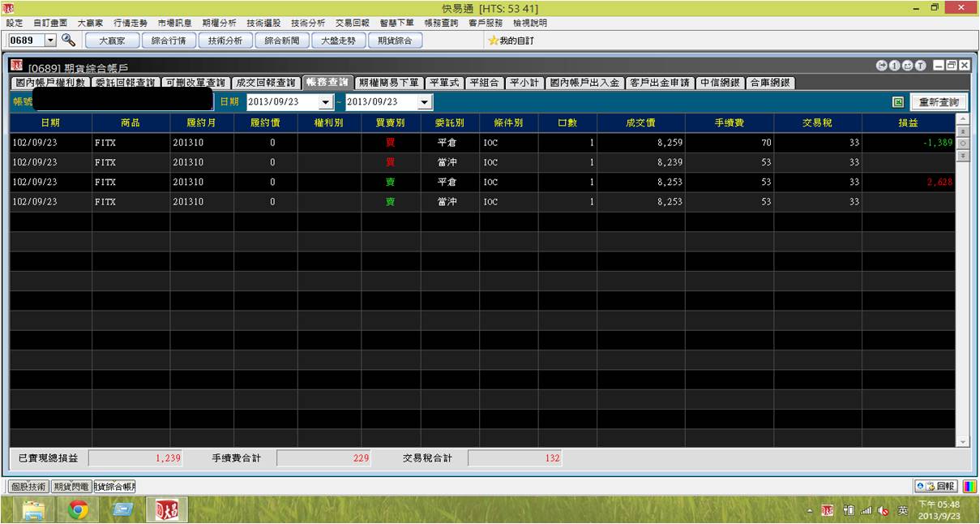Click the red app logo in the title bar
980x524 pixels.
tap(8, 7)
